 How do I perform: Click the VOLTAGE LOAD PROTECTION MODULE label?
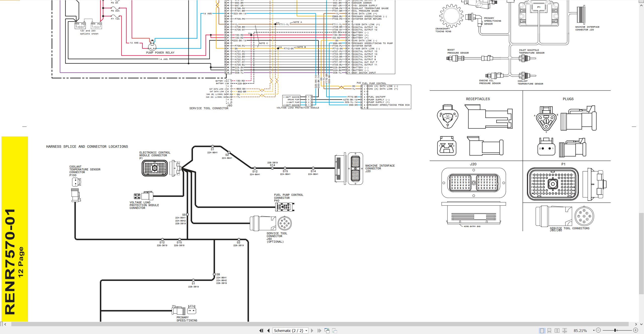(298, 108)
